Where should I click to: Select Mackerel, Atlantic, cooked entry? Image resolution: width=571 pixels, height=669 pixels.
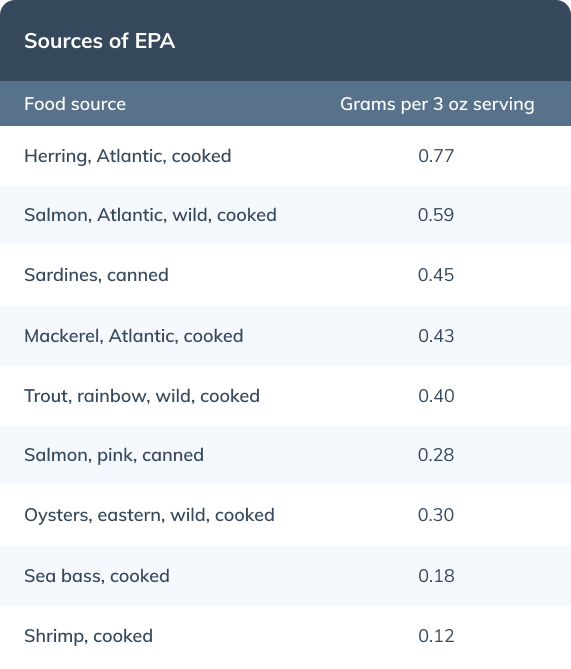coord(134,336)
